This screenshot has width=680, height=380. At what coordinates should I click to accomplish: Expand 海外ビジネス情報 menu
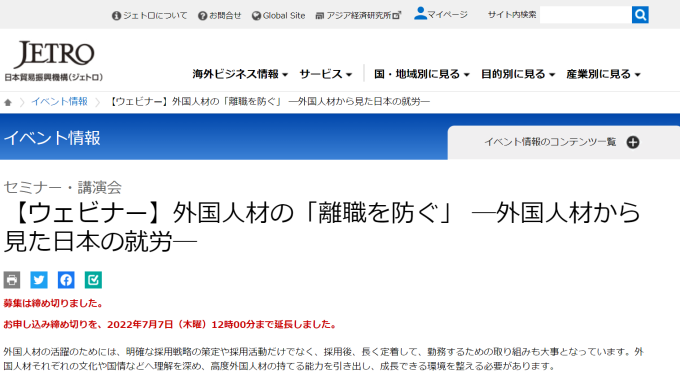240,74
